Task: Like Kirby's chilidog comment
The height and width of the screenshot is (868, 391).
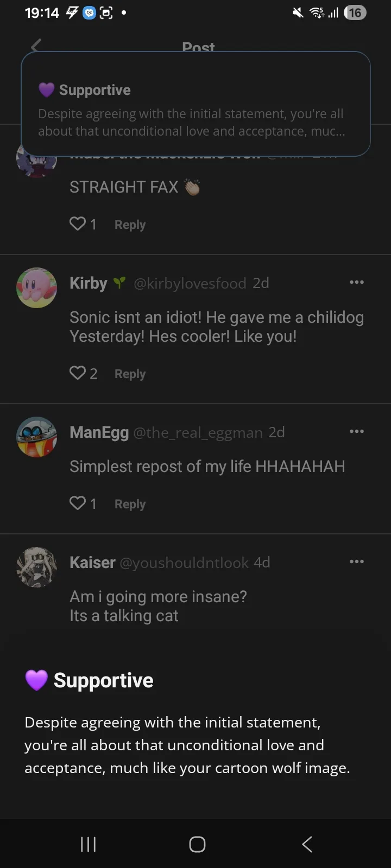Action: (78, 373)
